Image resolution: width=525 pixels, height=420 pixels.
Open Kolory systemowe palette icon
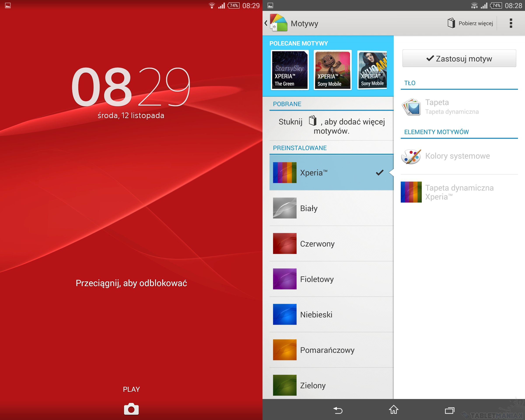tap(411, 156)
